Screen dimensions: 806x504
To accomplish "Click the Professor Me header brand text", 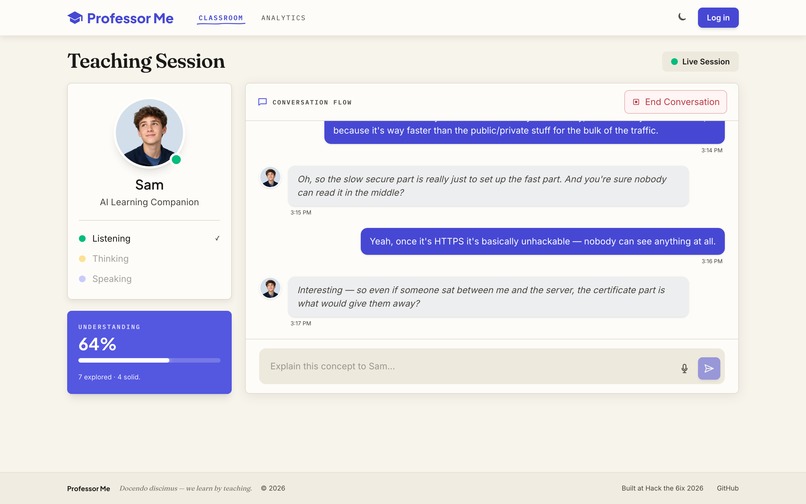I will point(130,18).
